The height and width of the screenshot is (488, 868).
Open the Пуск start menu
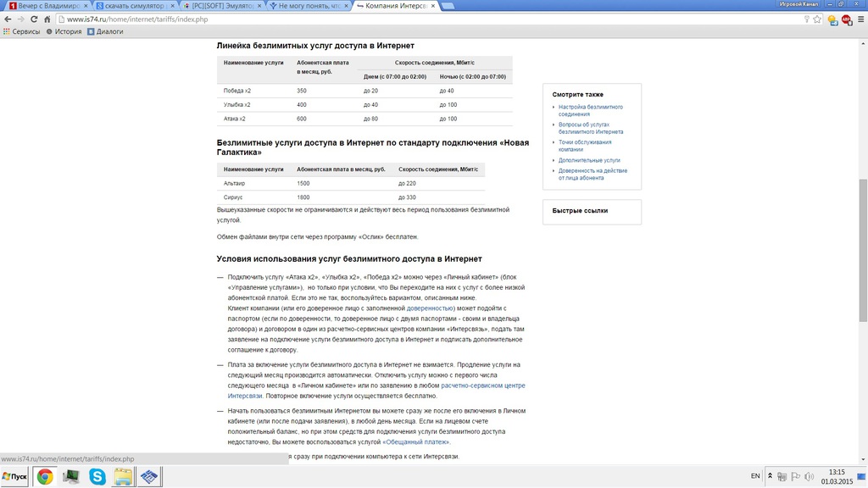click(15, 477)
